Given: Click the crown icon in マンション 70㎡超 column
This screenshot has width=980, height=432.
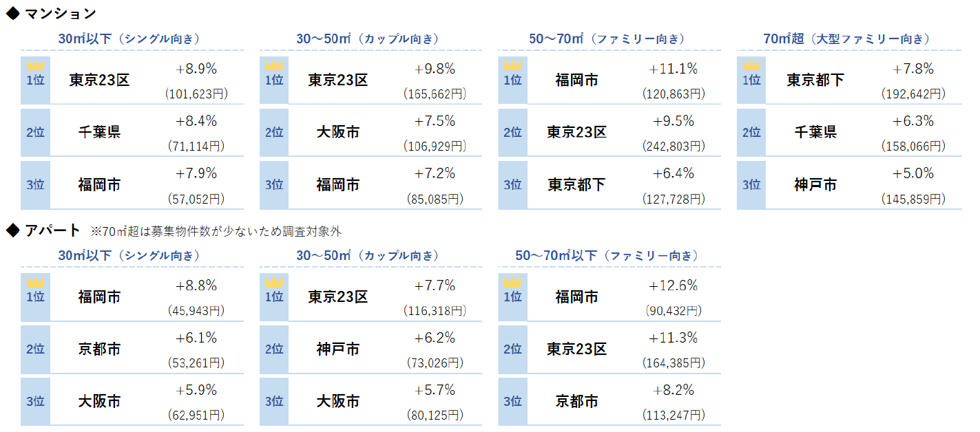Looking at the screenshot, I should 751,65.
